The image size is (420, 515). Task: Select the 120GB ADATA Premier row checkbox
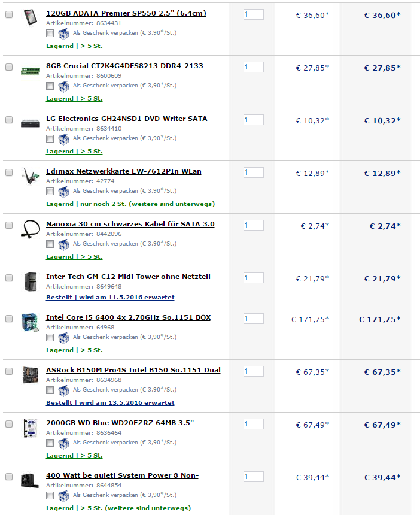pyautogui.click(x=9, y=14)
